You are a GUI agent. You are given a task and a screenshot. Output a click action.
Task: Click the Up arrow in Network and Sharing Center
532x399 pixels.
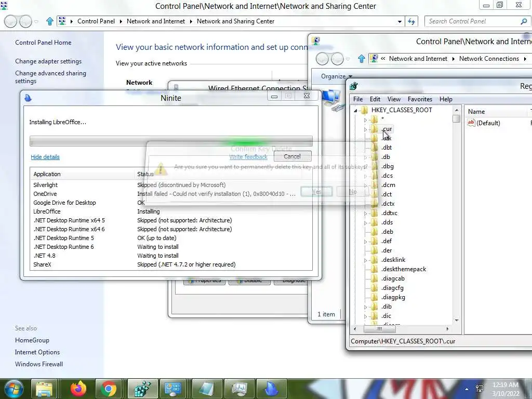click(49, 21)
